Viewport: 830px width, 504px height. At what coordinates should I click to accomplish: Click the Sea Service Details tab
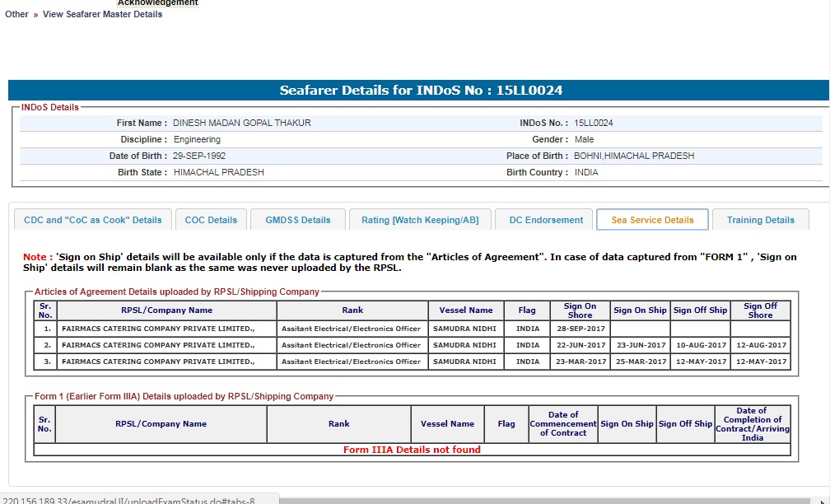652,220
